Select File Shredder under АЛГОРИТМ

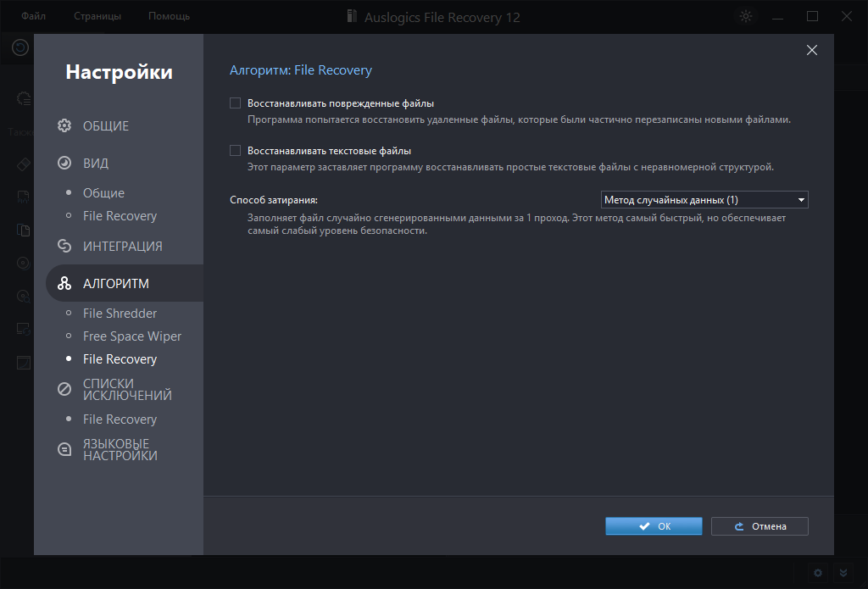tap(120, 314)
